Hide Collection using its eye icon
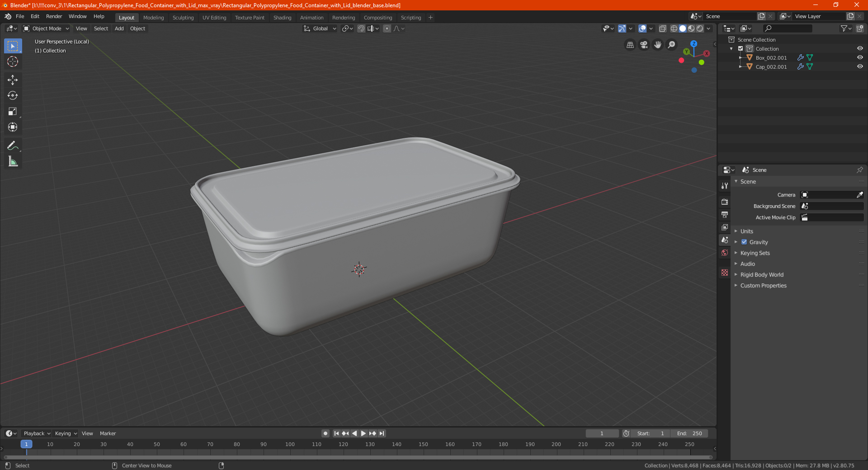This screenshot has width=868, height=470. [860, 49]
